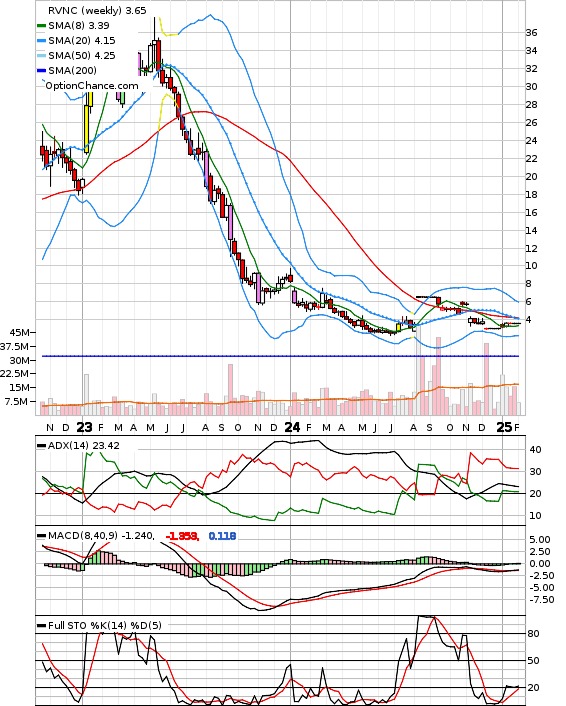The image size is (566, 706).
Task: Click the 25 year marker on time axis
Action: 504,427
